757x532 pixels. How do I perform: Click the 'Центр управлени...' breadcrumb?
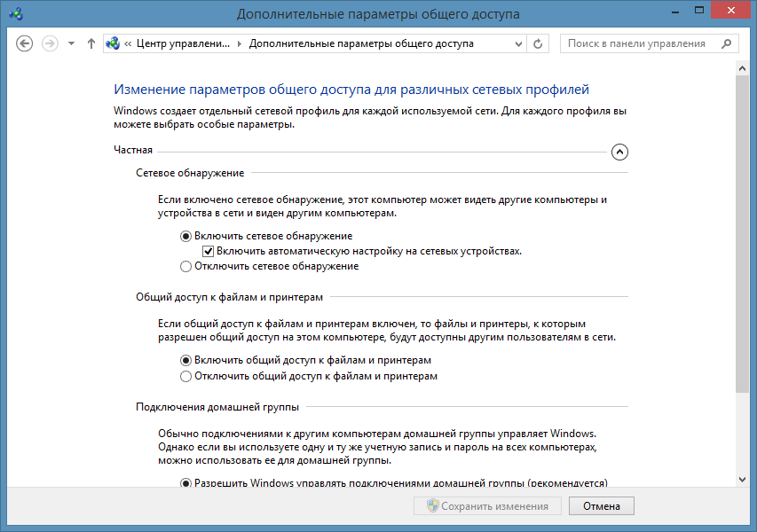pos(183,43)
